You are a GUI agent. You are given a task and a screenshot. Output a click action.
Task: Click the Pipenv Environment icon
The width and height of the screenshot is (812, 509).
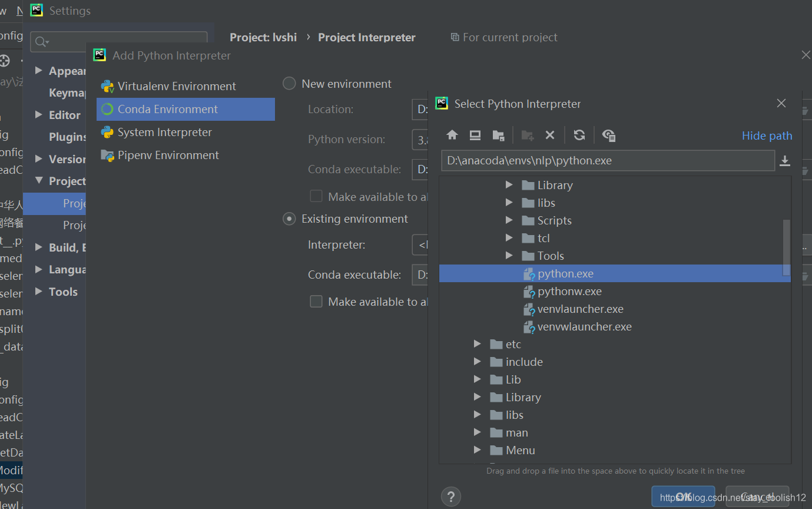[107, 156]
